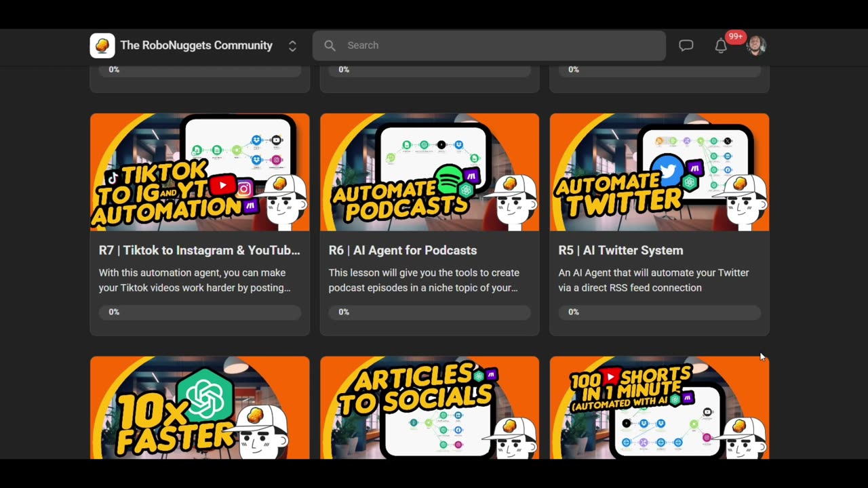Screen dimensions: 868x488
Task: Open the Automate Podcasts thumbnail
Action: [x=430, y=172]
